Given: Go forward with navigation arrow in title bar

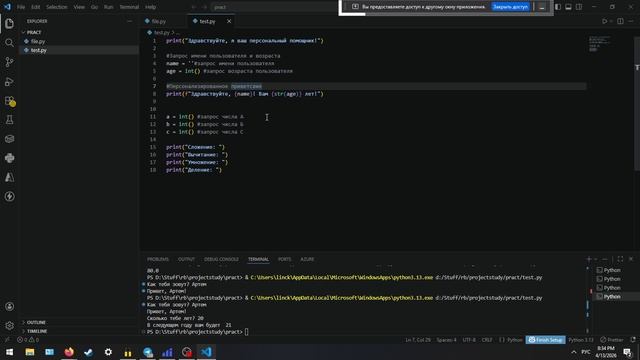Looking at the screenshot, I should [204, 7].
